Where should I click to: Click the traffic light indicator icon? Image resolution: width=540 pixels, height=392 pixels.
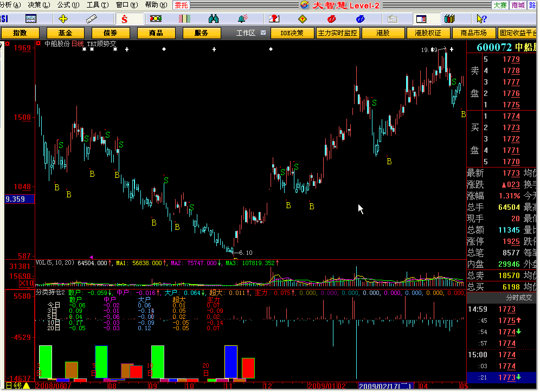point(156,18)
